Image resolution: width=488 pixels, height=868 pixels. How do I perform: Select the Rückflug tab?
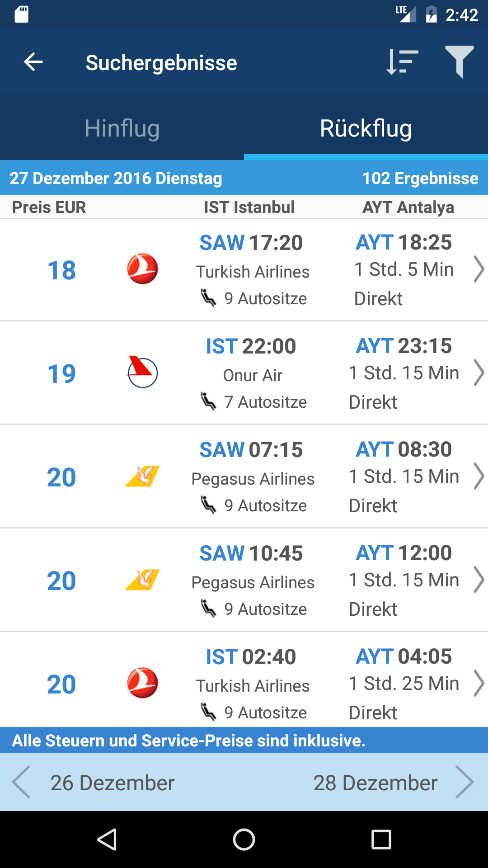coord(366,128)
